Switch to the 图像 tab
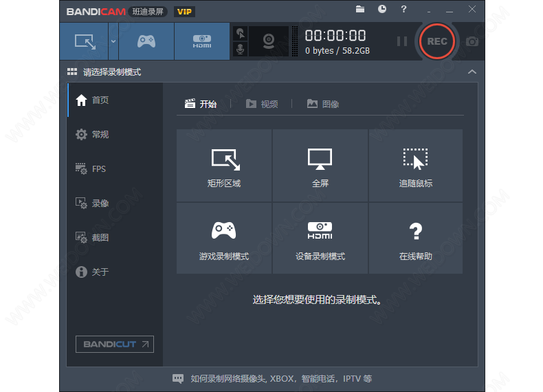Screen dimensions: 543x392 click(323, 104)
